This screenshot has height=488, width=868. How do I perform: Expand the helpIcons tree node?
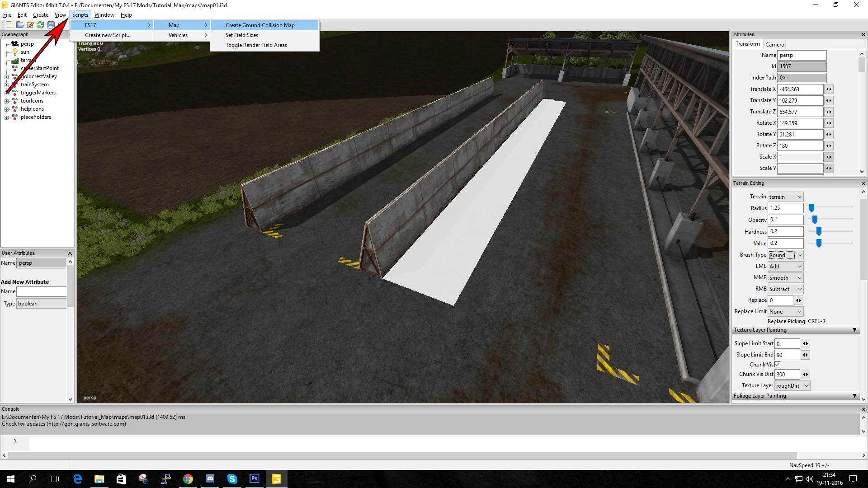pos(6,109)
